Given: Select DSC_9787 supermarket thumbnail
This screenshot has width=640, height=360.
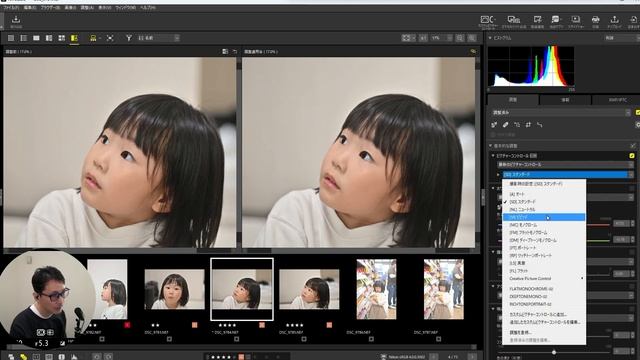Looking at the screenshot, I should pos(444,289).
